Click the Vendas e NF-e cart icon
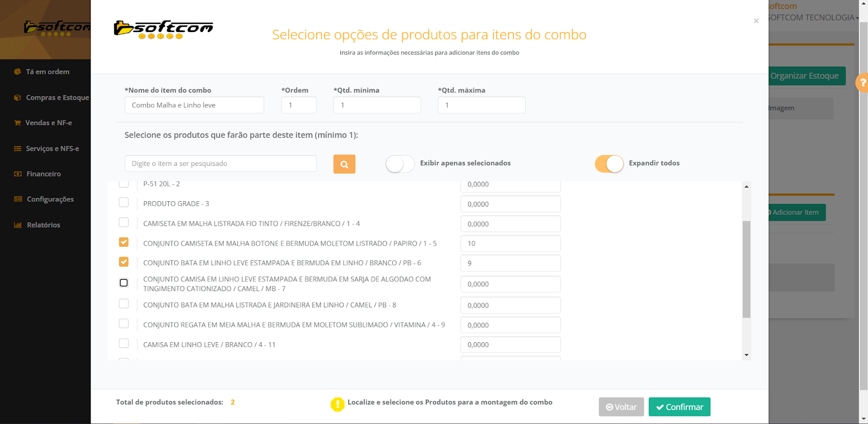This screenshot has height=424, width=868. tap(17, 123)
